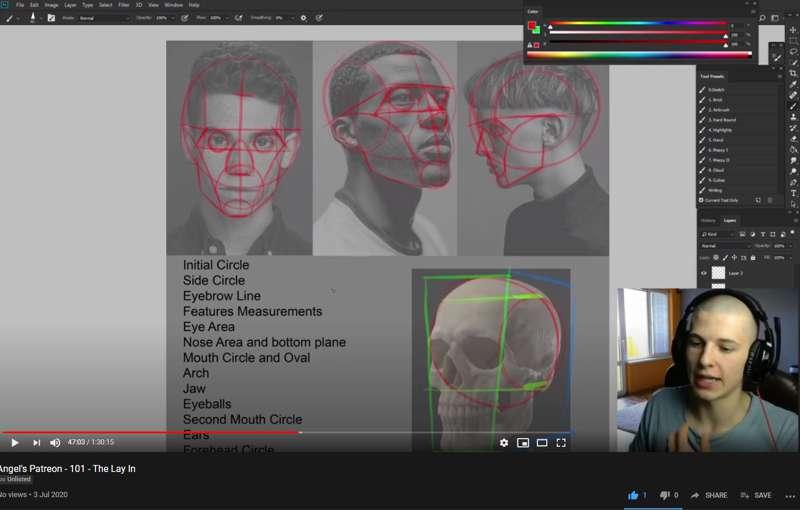Dislike the video with thumbs down

pyautogui.click(x=664, y=495)
